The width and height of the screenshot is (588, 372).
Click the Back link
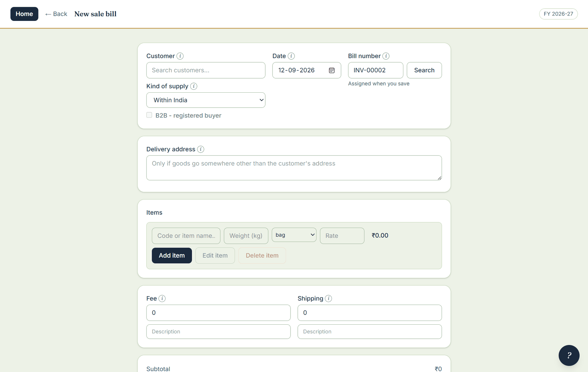click(x=56, y=14)
